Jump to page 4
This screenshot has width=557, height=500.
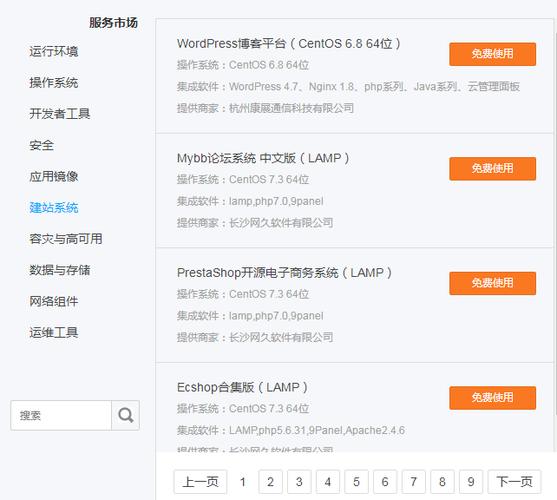click(x=328, y=482)
